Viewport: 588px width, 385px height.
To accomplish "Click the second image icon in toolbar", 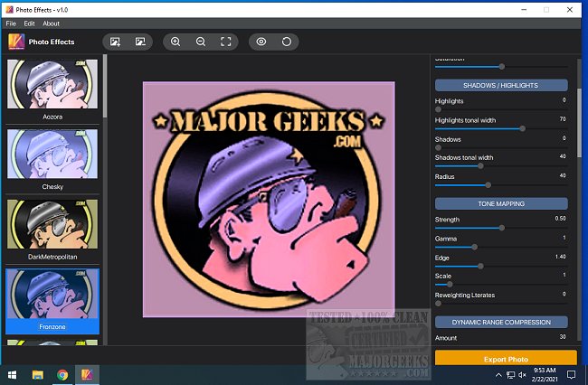I will point(140,42).
